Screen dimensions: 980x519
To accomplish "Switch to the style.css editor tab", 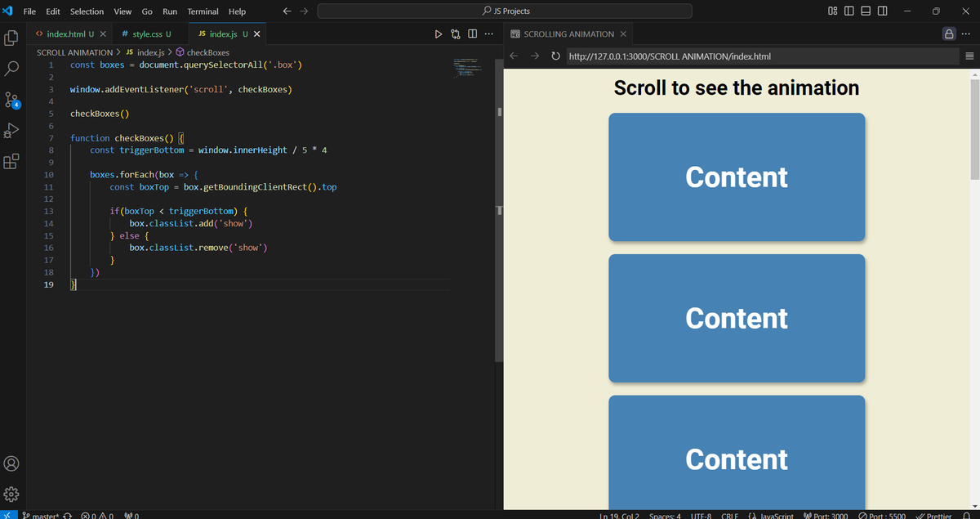I will (x=150, y=34).
